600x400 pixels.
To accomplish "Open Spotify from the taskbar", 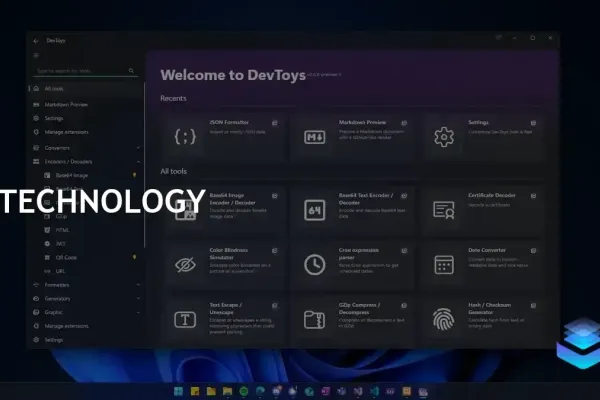I will click(x=244, y=391).
